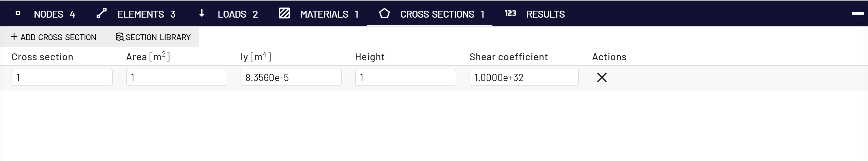The image size is (868, 161).
Task: Open the SECTION LIBRARY button
Action: pos(153,37)
